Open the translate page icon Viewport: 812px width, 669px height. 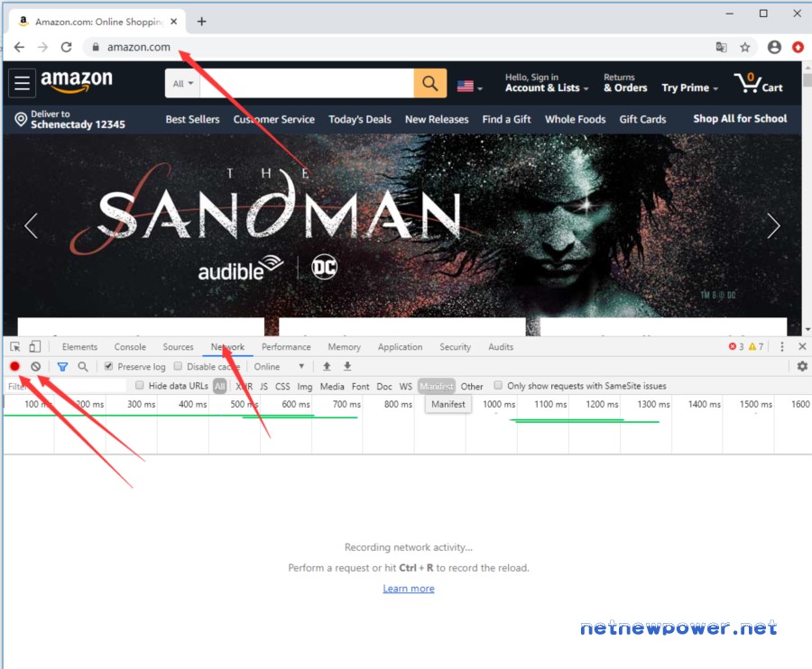point(721,47)
